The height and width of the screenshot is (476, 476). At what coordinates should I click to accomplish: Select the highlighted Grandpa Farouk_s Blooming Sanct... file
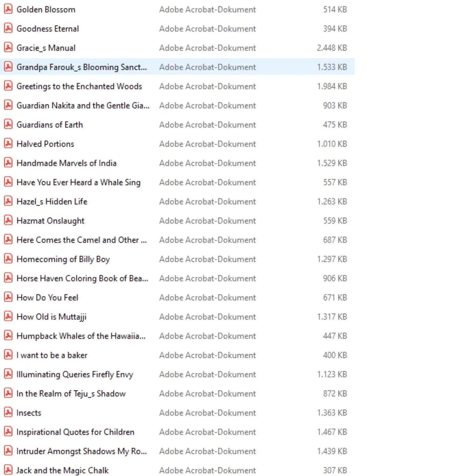(x=82, y=67)
